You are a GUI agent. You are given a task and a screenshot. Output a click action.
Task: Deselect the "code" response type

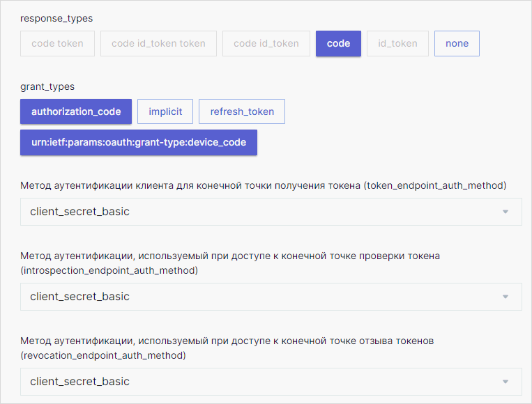coord(338,43)
